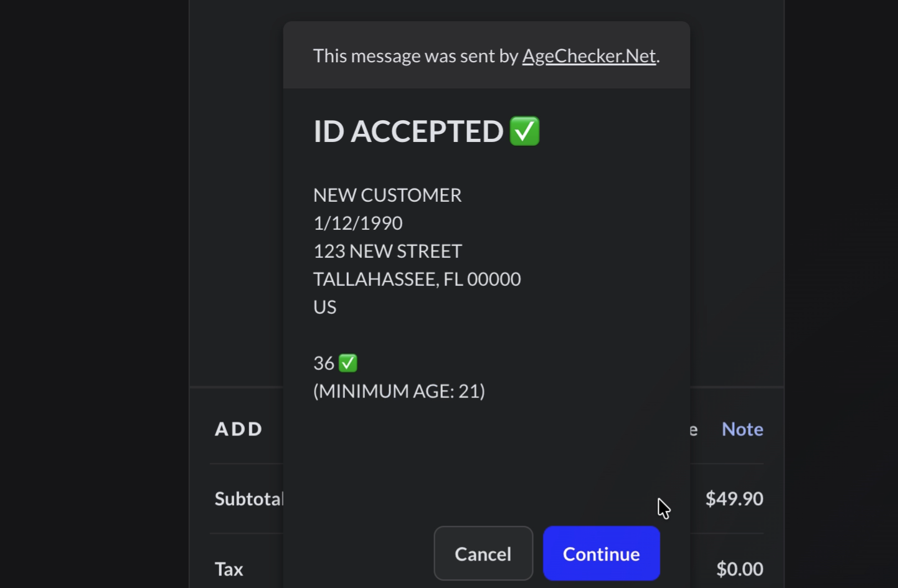
Task: Click the partially hidden link left of Note
Action: 694,430
